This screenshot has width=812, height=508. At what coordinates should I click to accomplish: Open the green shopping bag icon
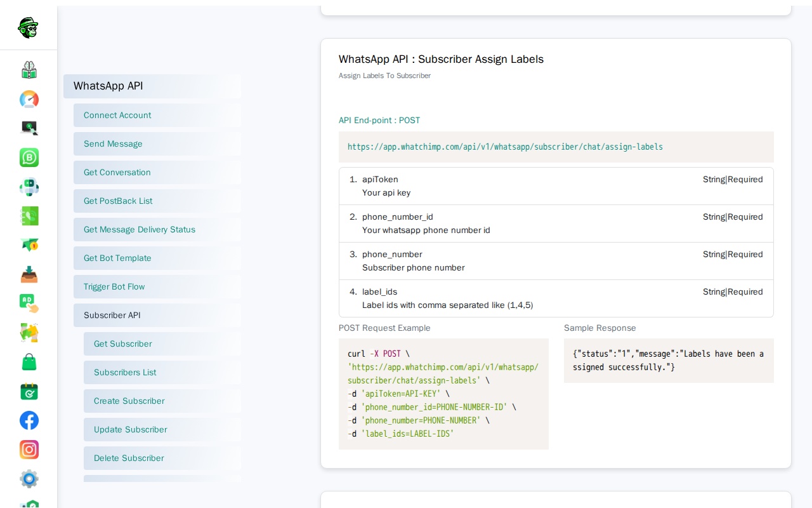(x=29, y=362)
